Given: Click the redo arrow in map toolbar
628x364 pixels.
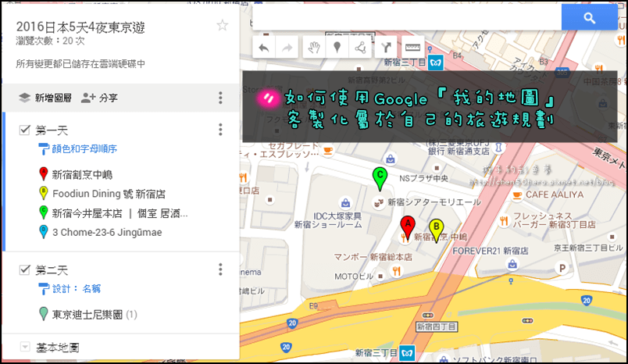Looking at the screenshot, I should click(x=287, y=48).
